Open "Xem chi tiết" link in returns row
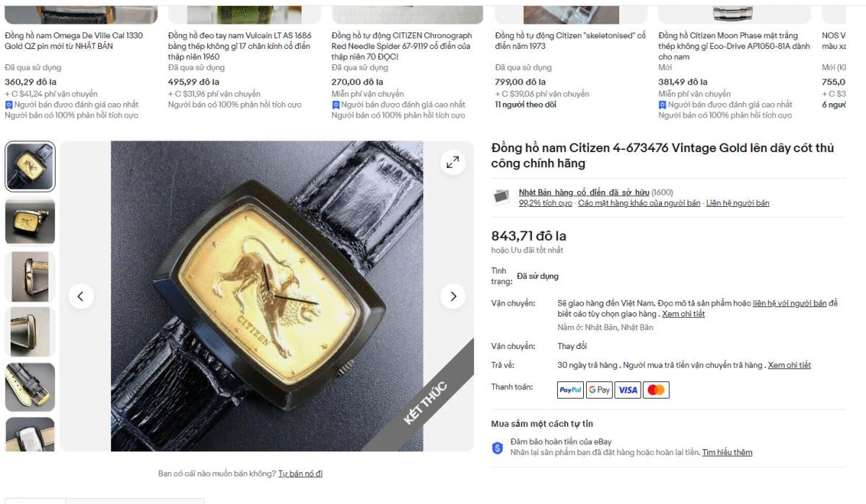 790,366
